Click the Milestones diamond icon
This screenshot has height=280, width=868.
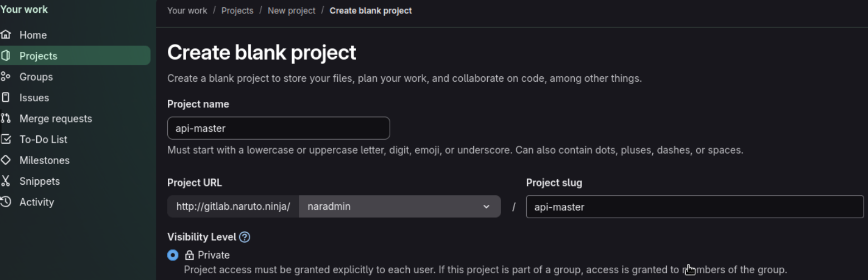coord(6,160)
